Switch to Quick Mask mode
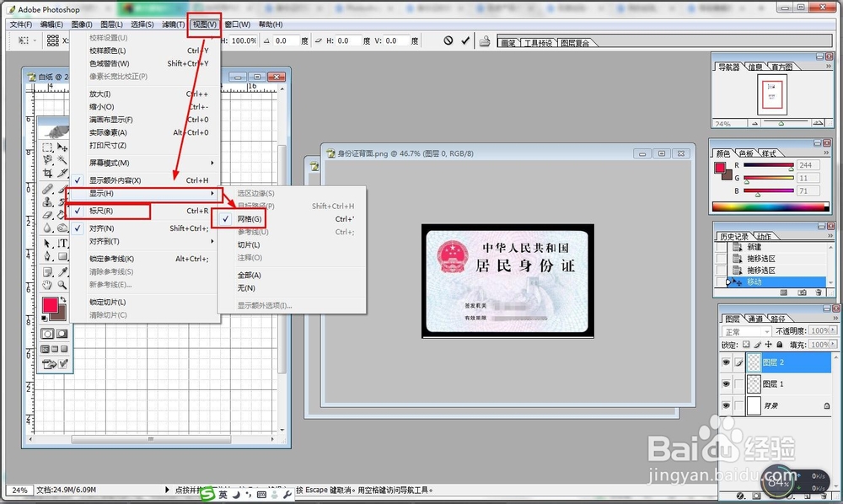This screenshot has height=504, width=843. pyautogui.click(x=62, y=334)
